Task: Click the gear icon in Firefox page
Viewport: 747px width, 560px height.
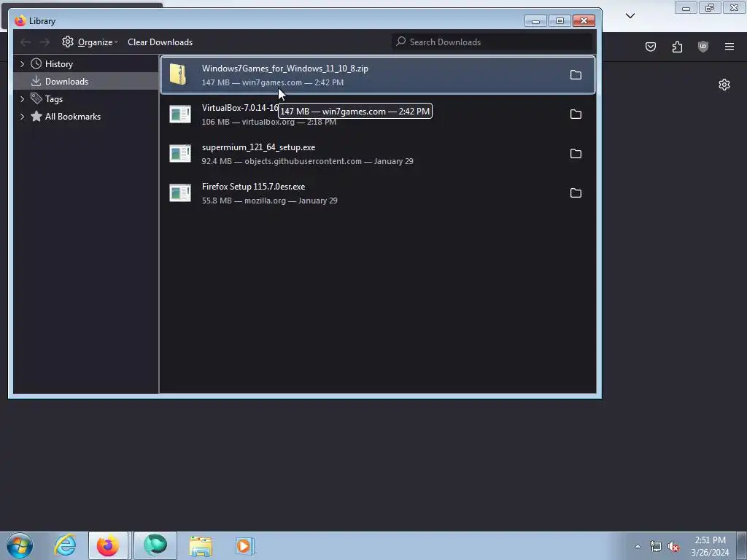Action: (724, 85)
